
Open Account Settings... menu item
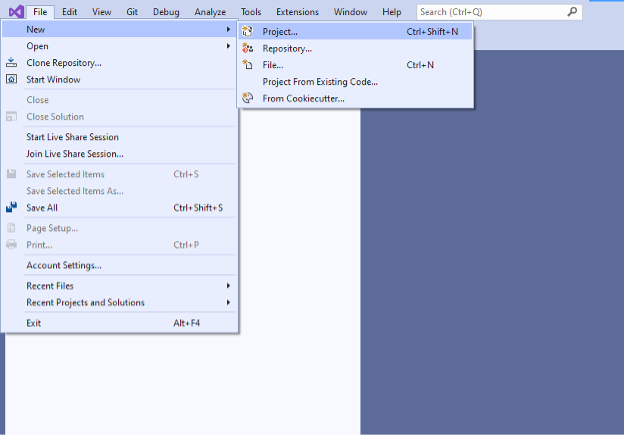(x=119, y=265)
